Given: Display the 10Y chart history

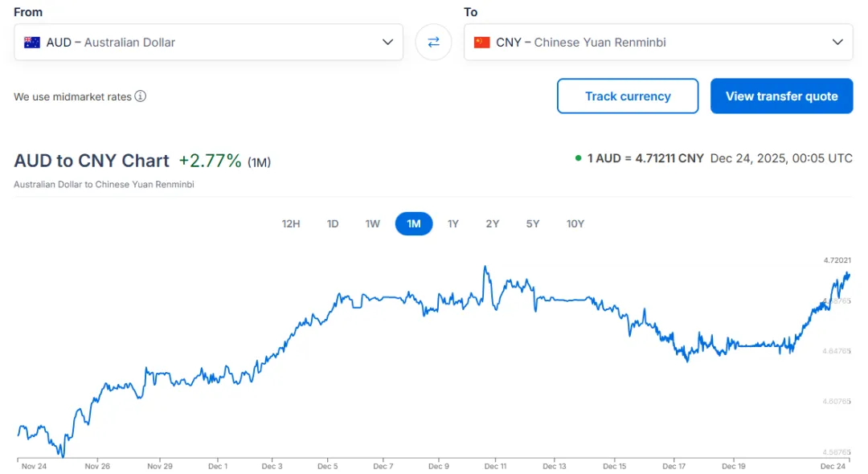Looking at the screenshot, I should (x=575, y=223).
